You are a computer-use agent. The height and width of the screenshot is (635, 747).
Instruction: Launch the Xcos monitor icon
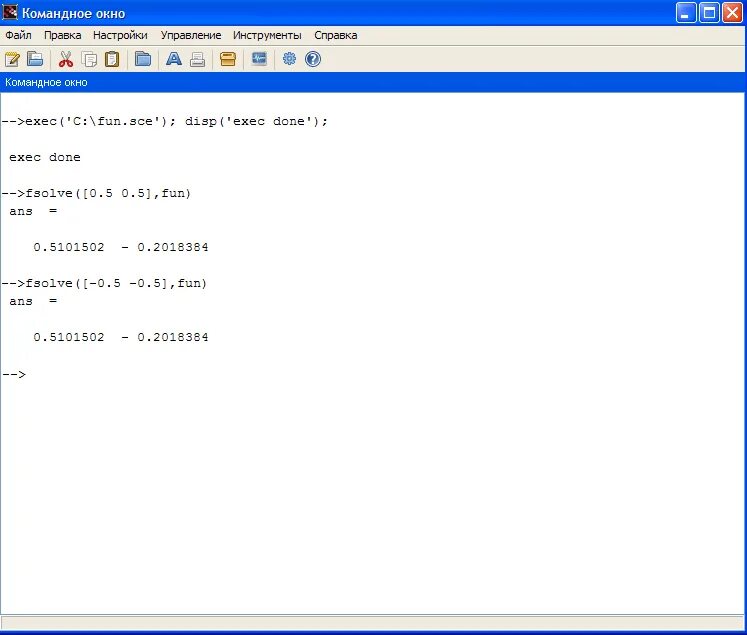click(259, 59)
